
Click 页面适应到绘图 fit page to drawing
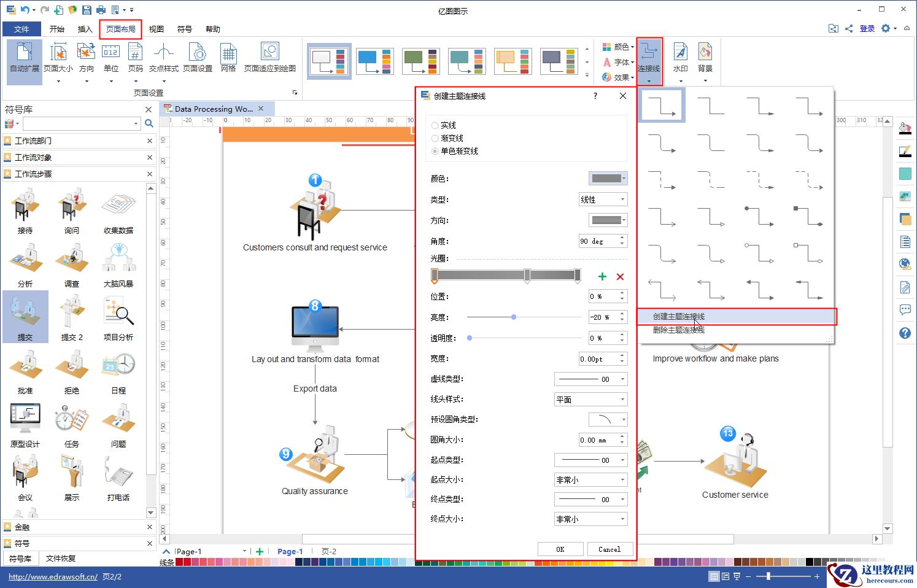coord(270,59)
